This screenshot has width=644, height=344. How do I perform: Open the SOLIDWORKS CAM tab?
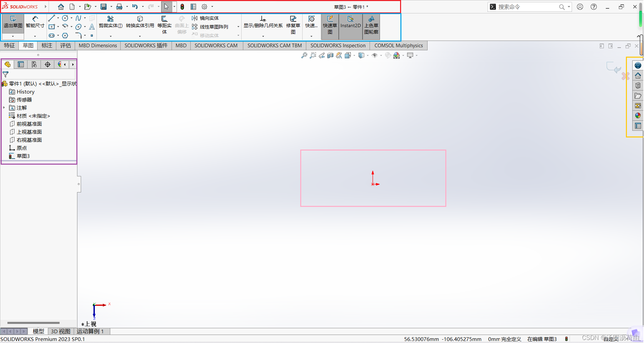pos(216,46)
